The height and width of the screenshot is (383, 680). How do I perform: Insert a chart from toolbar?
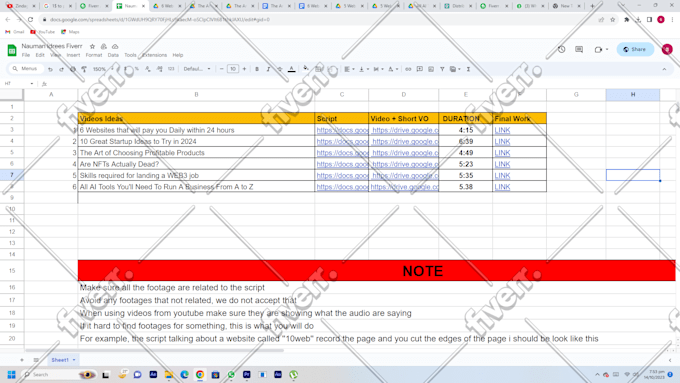pyautogui.click(x=431, y=69)
